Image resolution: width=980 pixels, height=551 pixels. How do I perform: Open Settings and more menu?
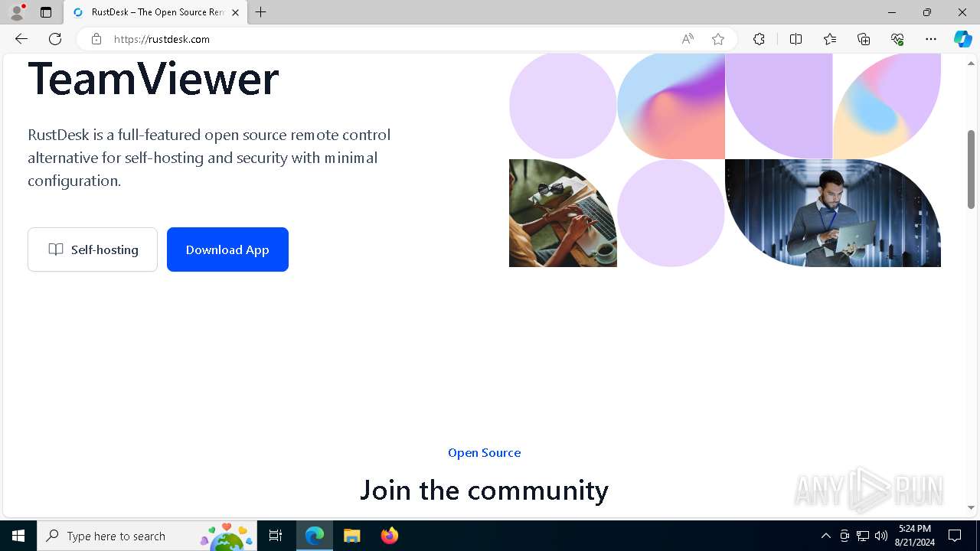pyautogui.click(x=931, y=39)
